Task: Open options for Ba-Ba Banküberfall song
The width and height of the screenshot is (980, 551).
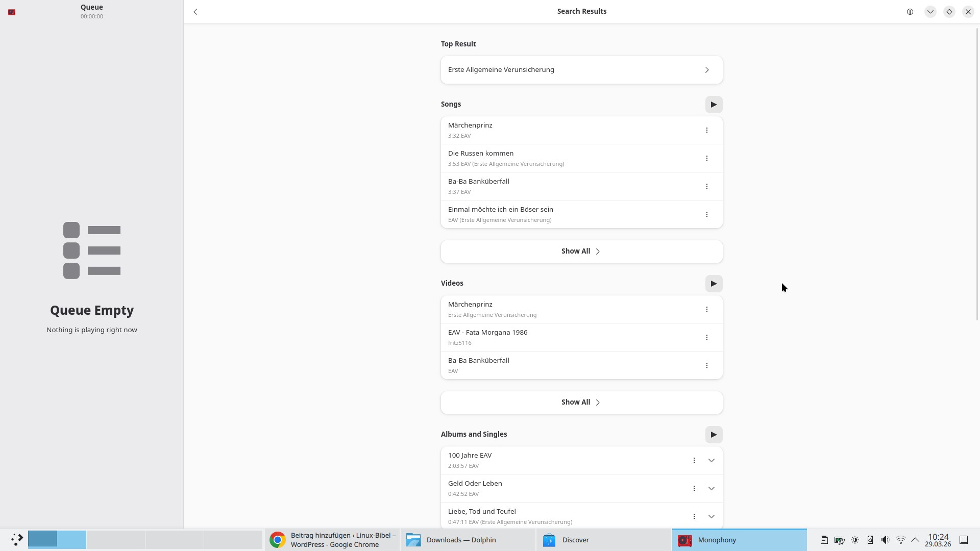Action: point(706,186)
